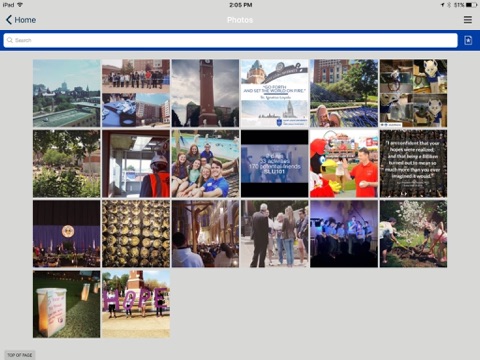Open the hamburger menu icon
The height and width of the screenshot is (360, 480).
[x=468, y=20]
